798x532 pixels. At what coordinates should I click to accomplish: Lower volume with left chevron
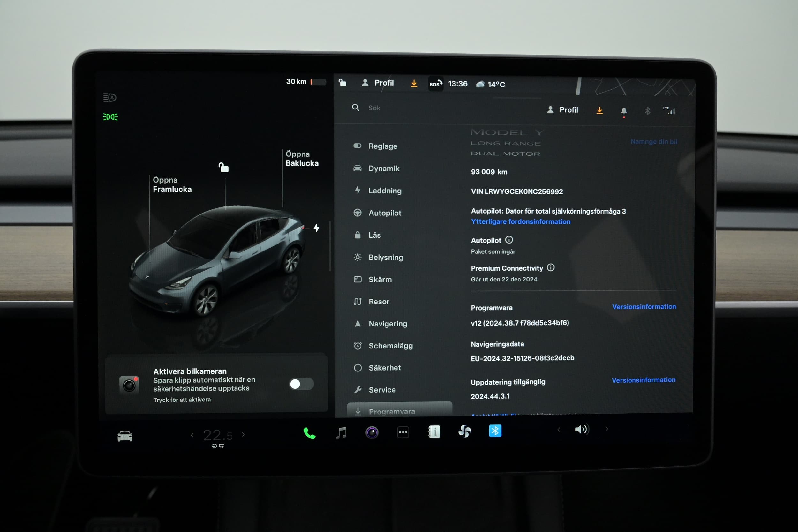point(559,430)
